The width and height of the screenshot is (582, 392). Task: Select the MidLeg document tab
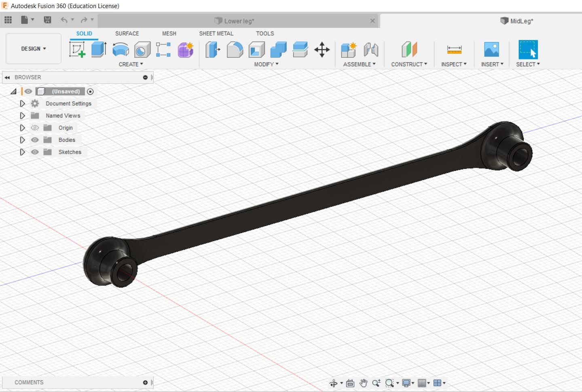pyautogui.click(x=517, y=21)
